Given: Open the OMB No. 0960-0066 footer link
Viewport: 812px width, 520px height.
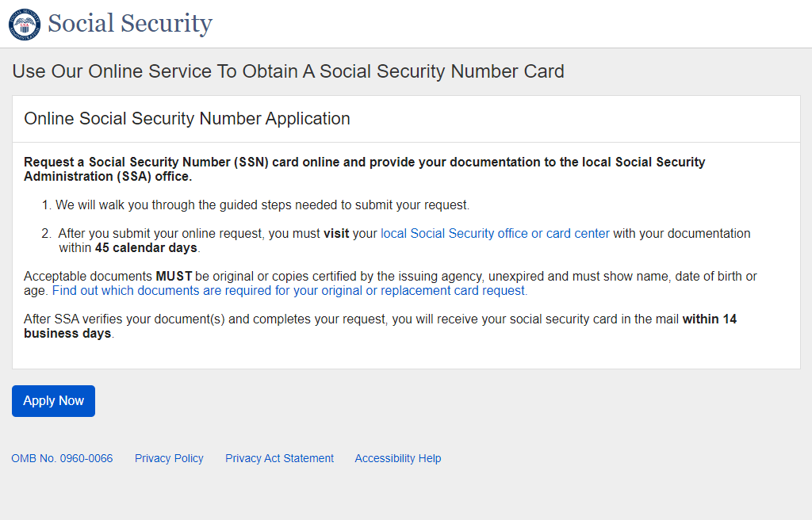Looking at the screenshot, I should point(62,458).
